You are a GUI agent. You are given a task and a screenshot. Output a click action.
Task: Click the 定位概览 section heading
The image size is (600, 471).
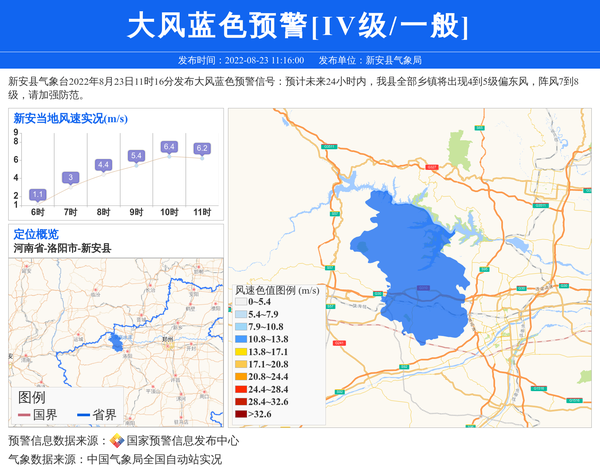click(36, 234)
